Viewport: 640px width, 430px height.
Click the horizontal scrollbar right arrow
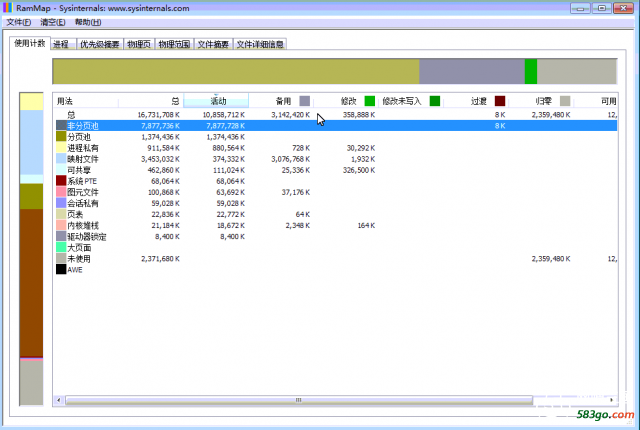pyautogui.click(x=611, y=400)
